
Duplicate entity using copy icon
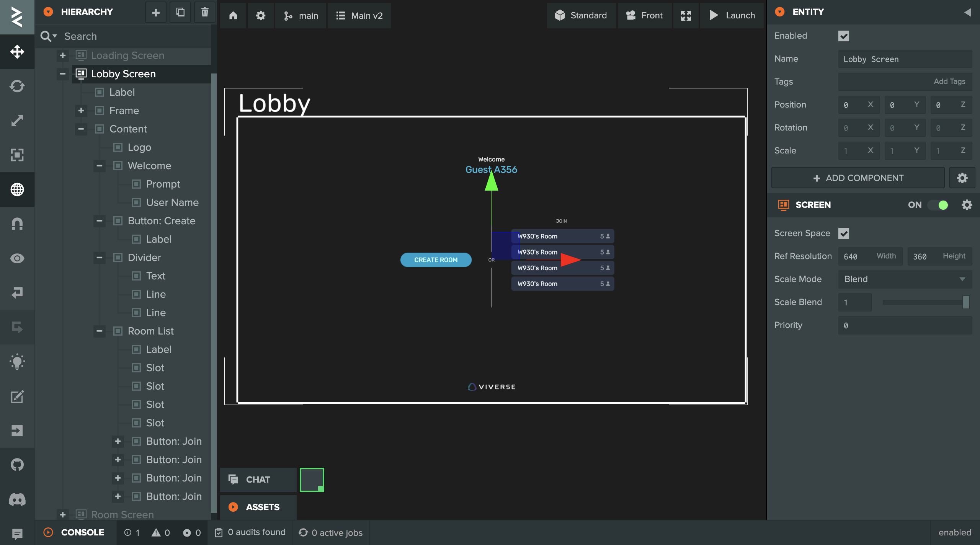coord(180,12)
